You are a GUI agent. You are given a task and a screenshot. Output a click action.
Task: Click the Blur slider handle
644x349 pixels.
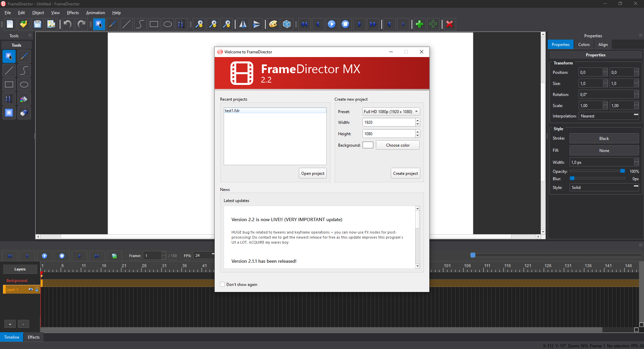tap(572, 179)
